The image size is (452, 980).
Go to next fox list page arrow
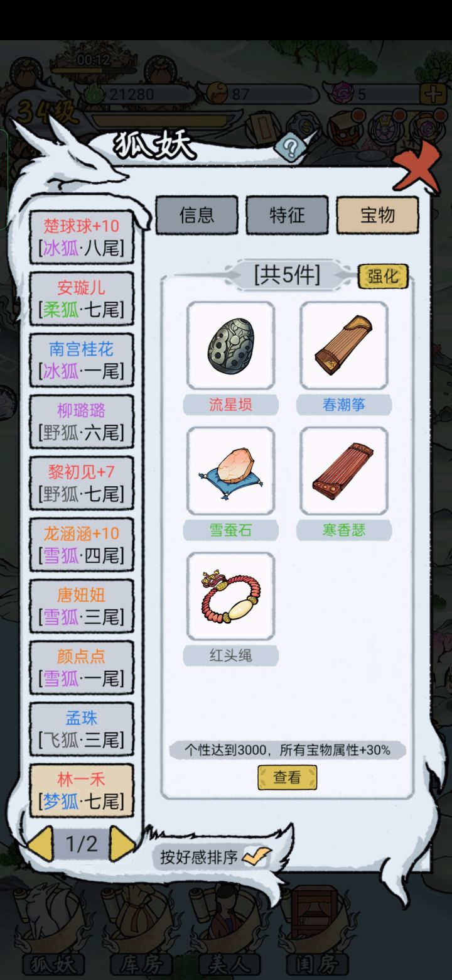point(122,844)
